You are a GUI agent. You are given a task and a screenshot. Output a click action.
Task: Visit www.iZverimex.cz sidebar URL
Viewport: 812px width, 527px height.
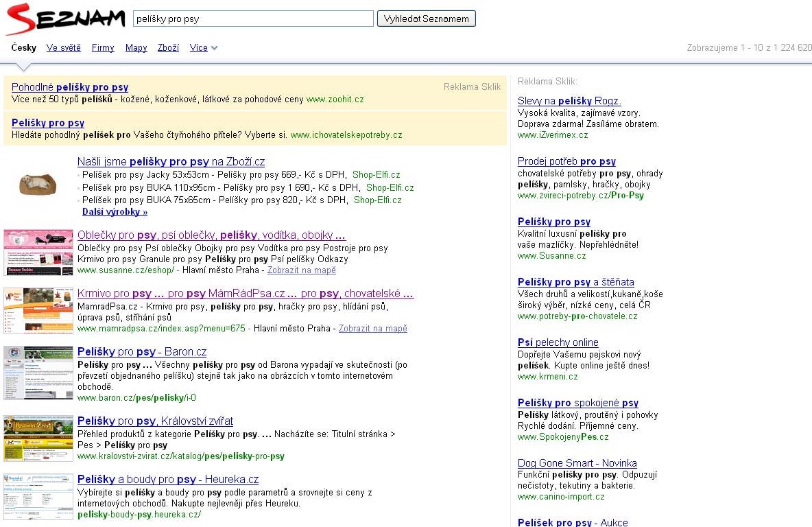click(553, 134)
